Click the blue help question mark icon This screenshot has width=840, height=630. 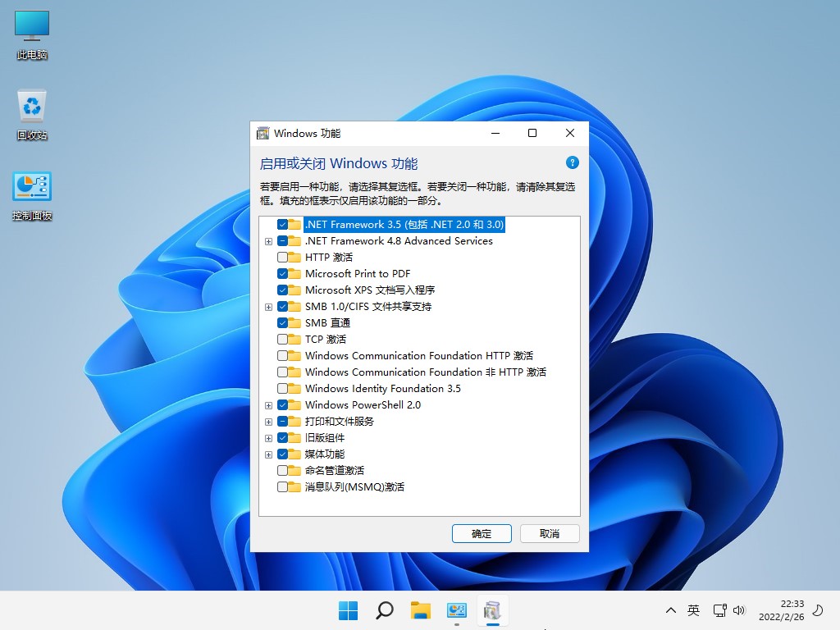point(573,162)
